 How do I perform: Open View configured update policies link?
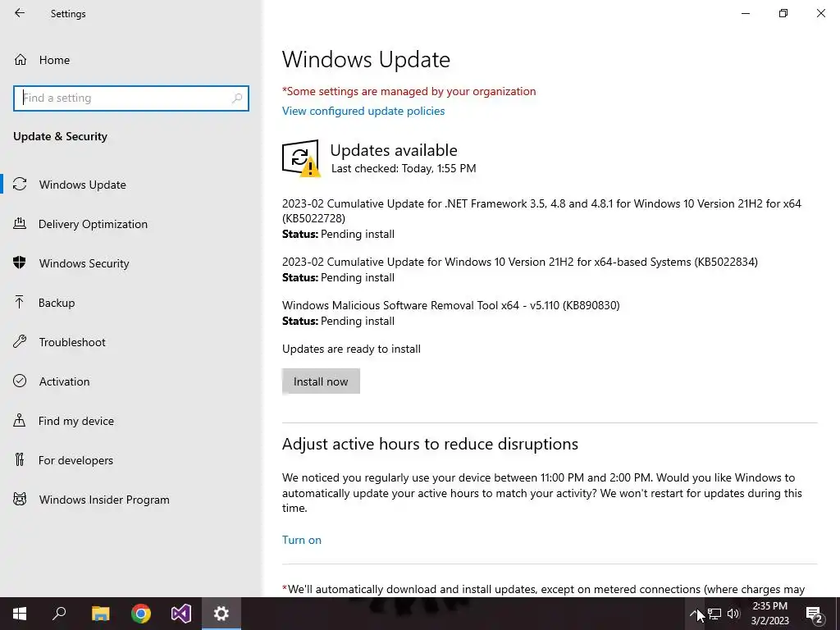pyautogui.click(x=363, y=111)
